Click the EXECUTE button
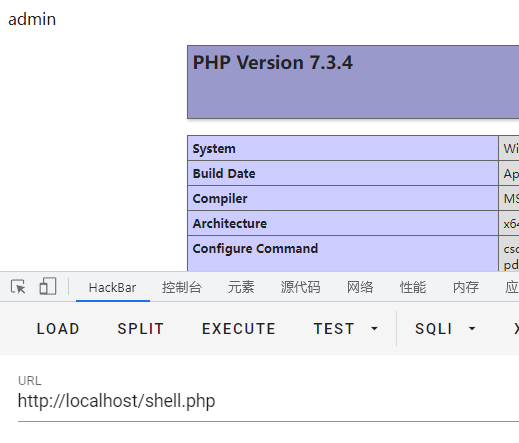 pos(239,329)
